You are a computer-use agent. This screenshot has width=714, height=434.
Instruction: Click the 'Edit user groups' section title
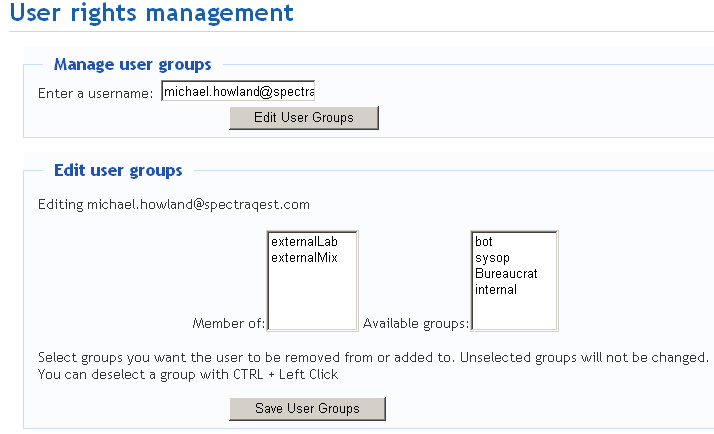pos(118,171)
